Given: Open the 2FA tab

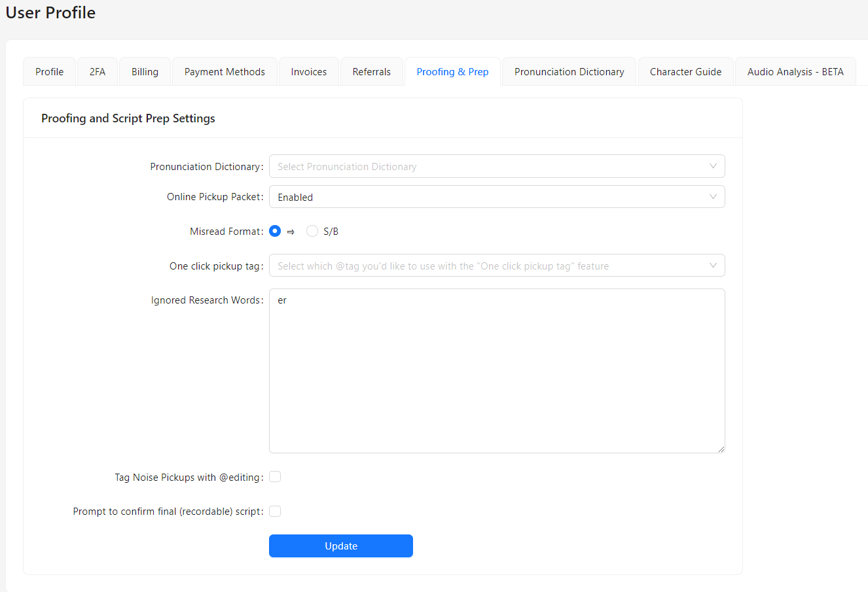Looking at the screenshot, I should (x=97, y=71).
